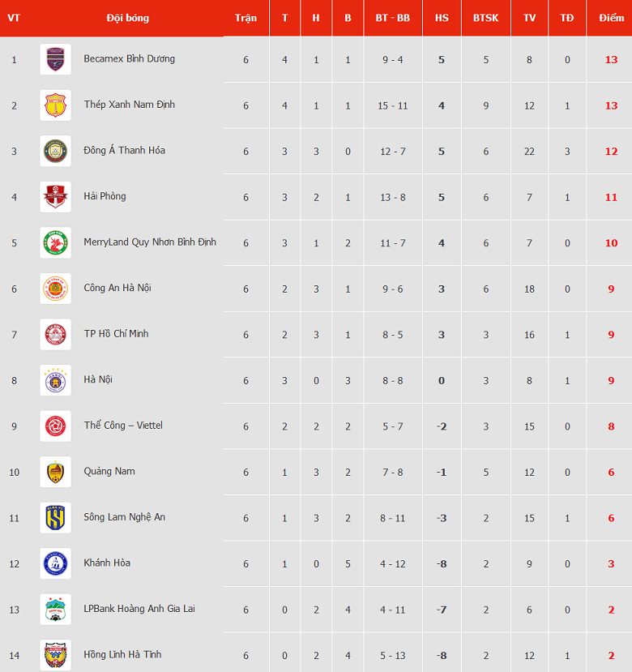Click the Đội bóng column header
The width and height of the screenshot is (632, 672).
click(x=127, y=18)
